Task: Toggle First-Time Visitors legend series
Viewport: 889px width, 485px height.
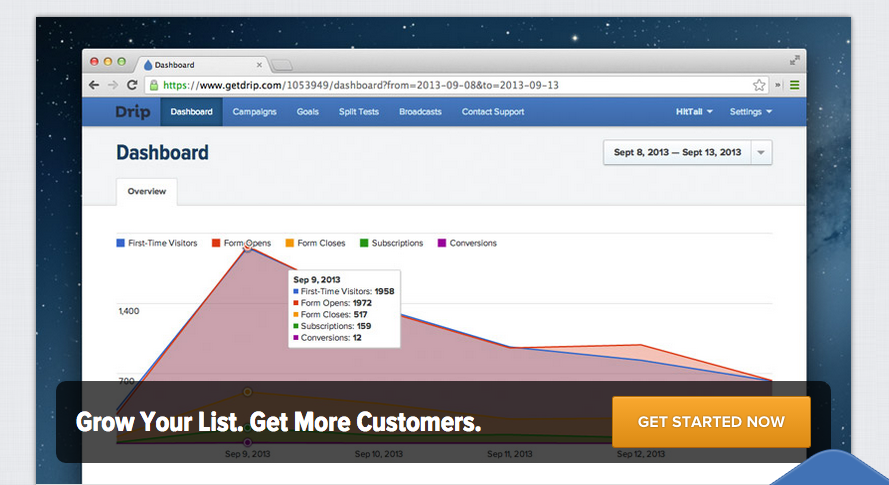Action: (157, 243)
